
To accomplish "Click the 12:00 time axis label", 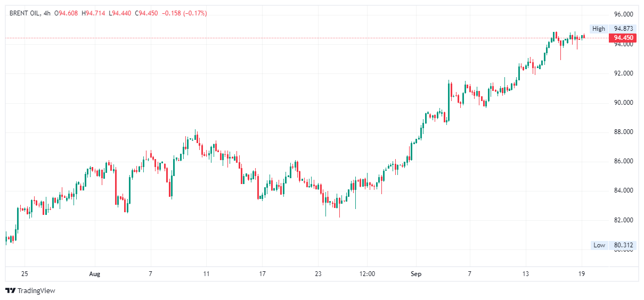I will click(x=367, y=274).
